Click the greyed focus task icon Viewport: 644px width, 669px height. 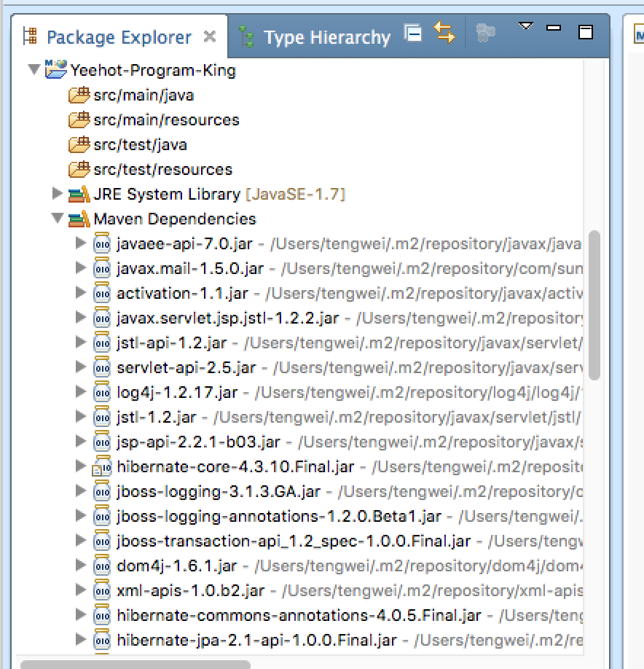pos(485,33)
